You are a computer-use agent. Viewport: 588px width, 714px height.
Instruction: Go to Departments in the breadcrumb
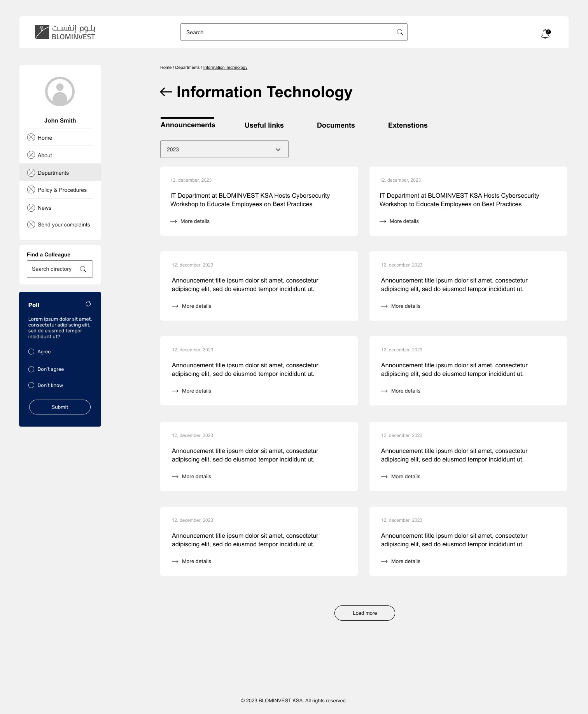pos(187,68)
